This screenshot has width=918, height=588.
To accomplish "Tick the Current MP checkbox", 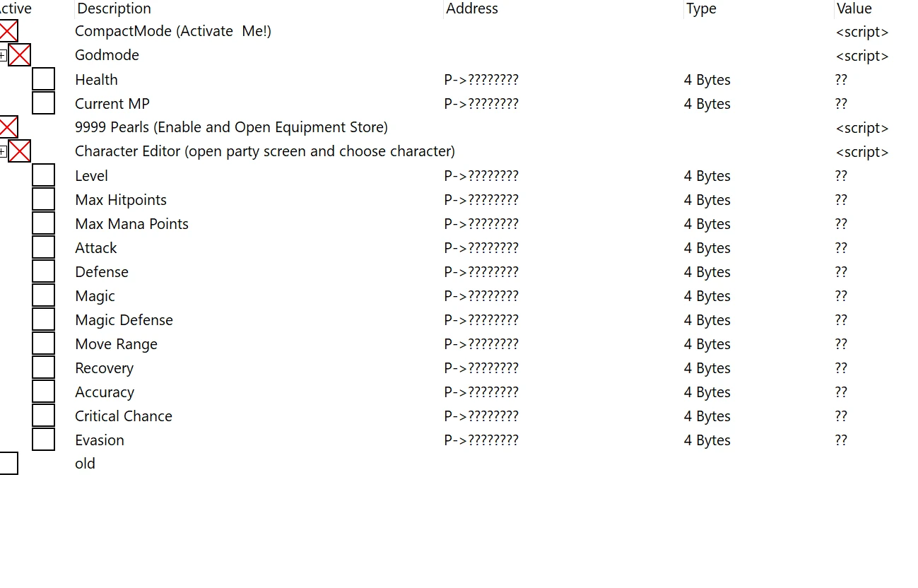I will [x=43, y=103].
